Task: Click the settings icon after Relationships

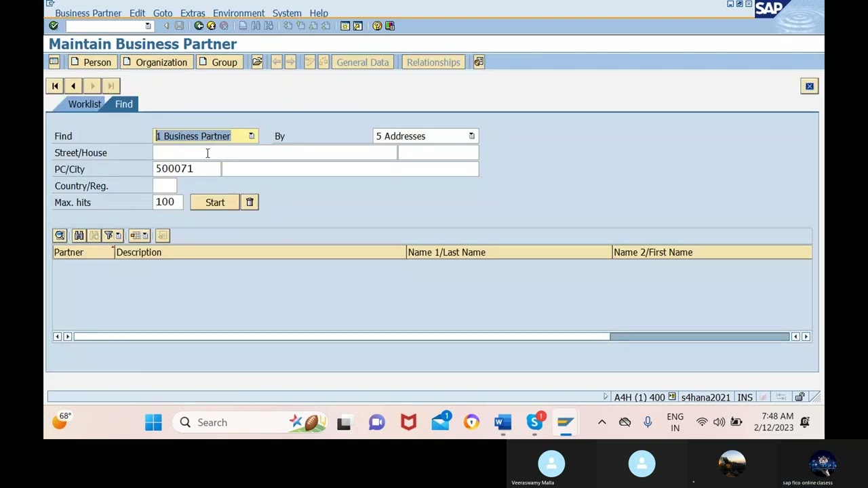Action: (479, 62)
